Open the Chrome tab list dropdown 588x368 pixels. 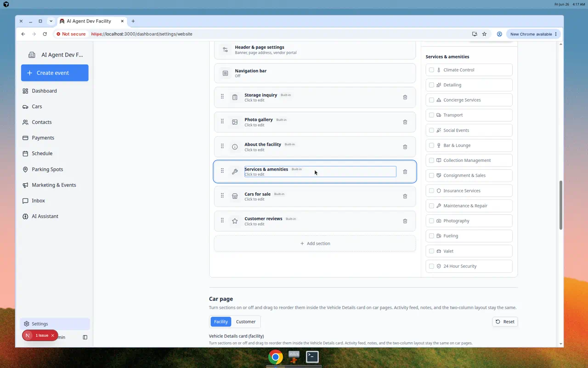tap(51, 21)
